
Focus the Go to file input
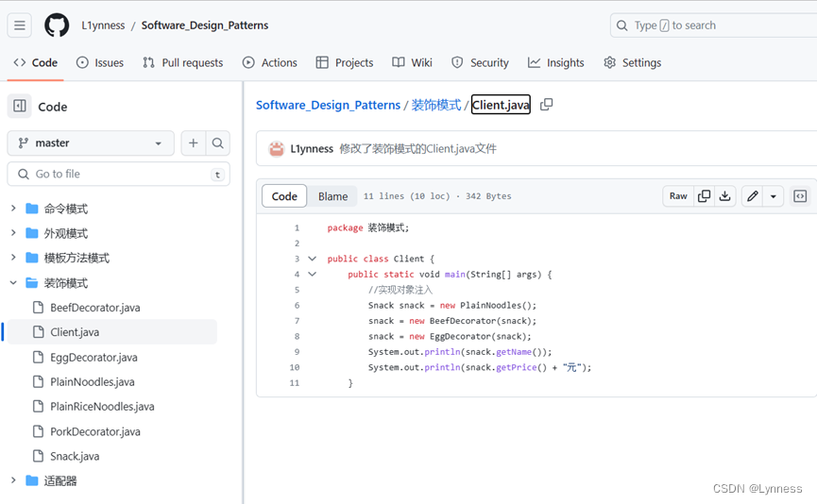click(119, 174)
